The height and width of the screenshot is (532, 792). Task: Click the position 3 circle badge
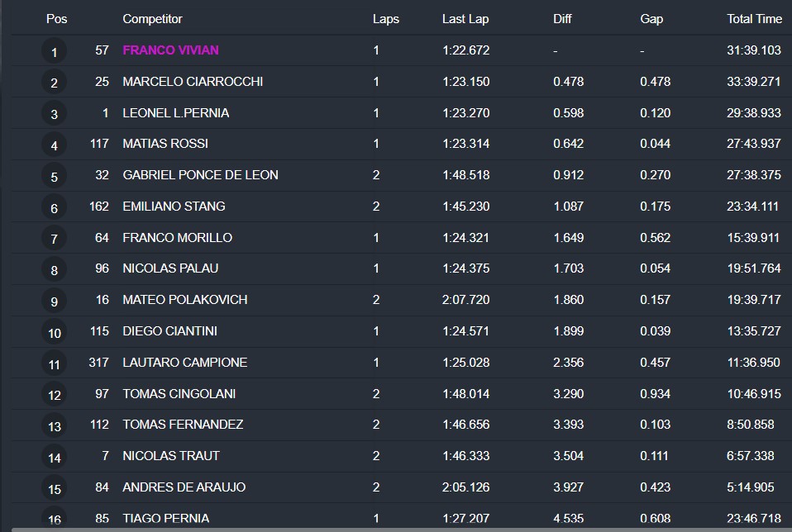click(x=55, y=114)
